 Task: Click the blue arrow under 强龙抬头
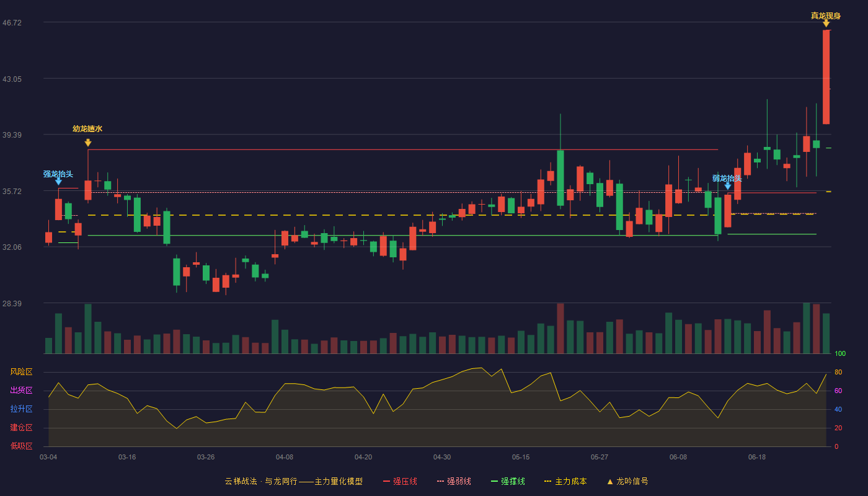coord(58,181)
